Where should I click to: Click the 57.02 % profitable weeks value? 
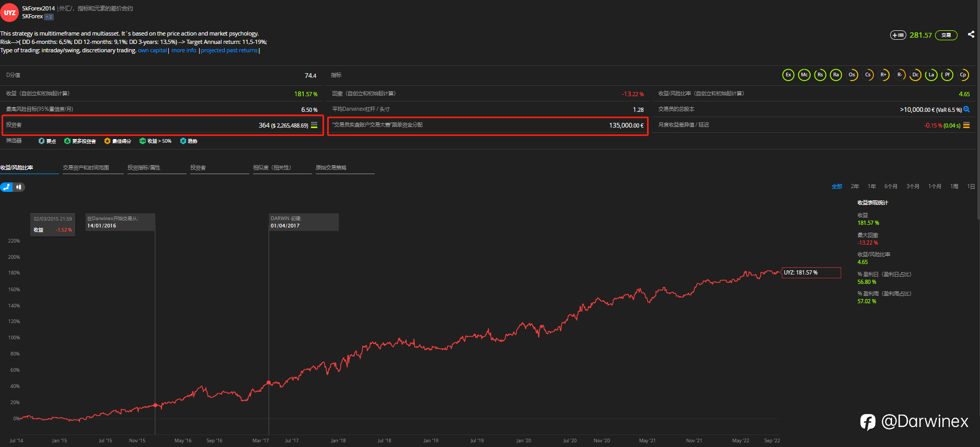pos(867,302)
